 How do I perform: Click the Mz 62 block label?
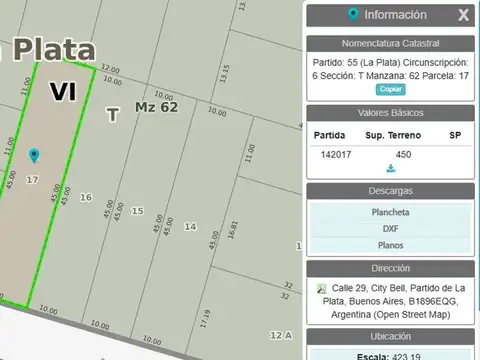(156, 107)
